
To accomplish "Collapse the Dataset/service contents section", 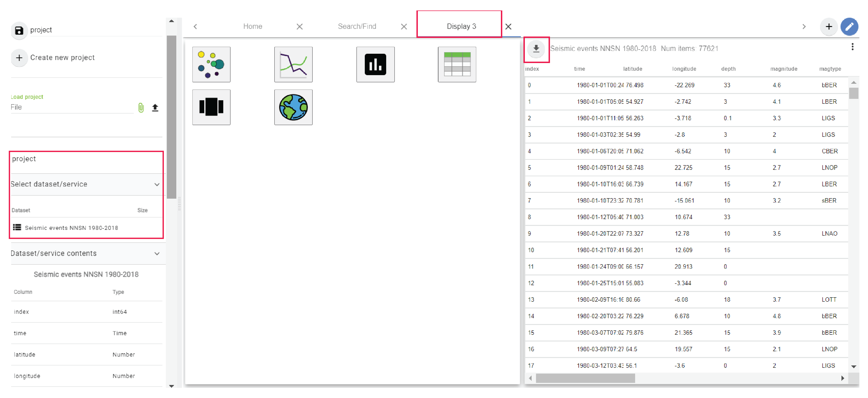I will pos(157,253).
